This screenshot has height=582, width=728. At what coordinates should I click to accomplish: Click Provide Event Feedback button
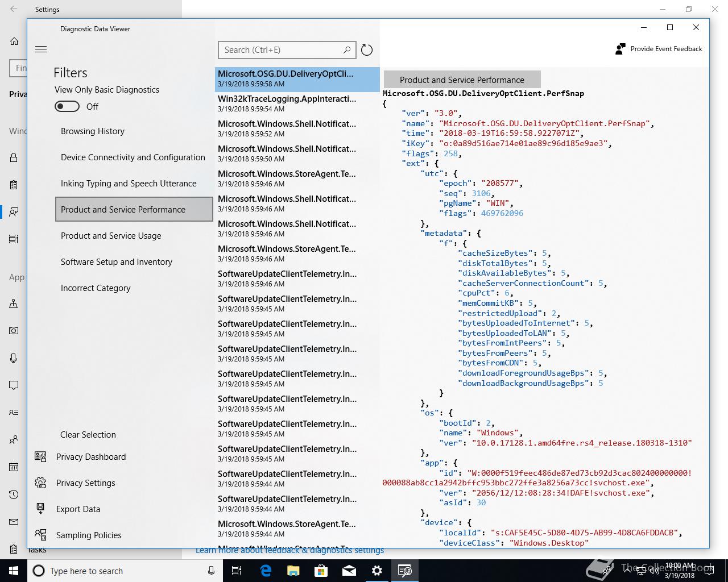[659, 49]
